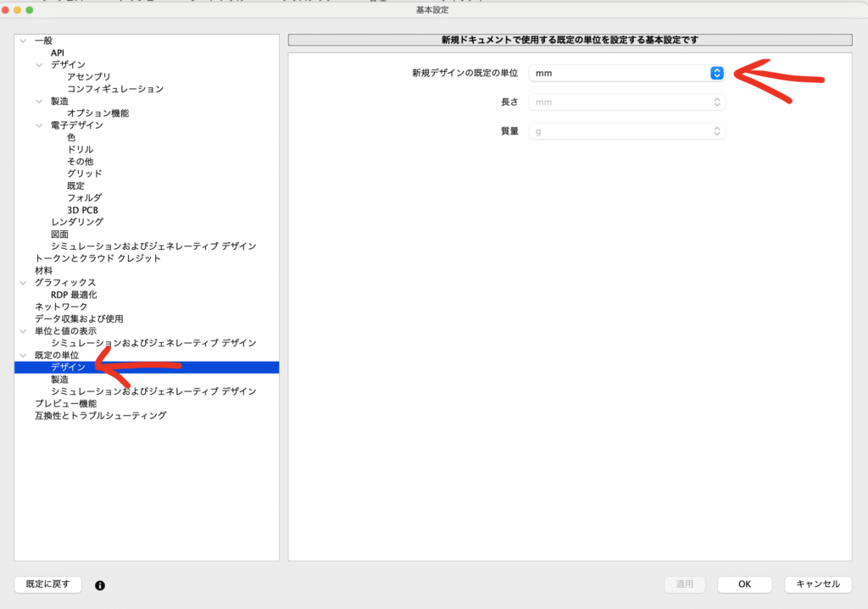This screenshot has width=868, height=609.
Task: Select 製造 under 既定の単位
Action: coord(59,379)
